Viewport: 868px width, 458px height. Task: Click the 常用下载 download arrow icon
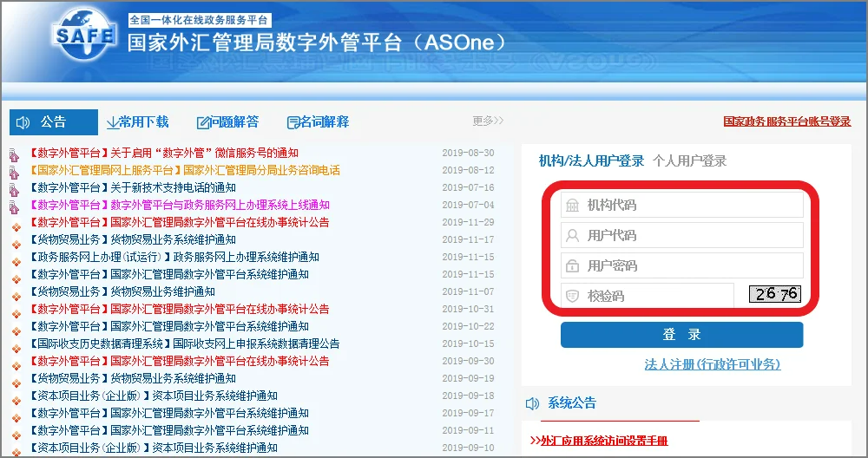[113, 122]
